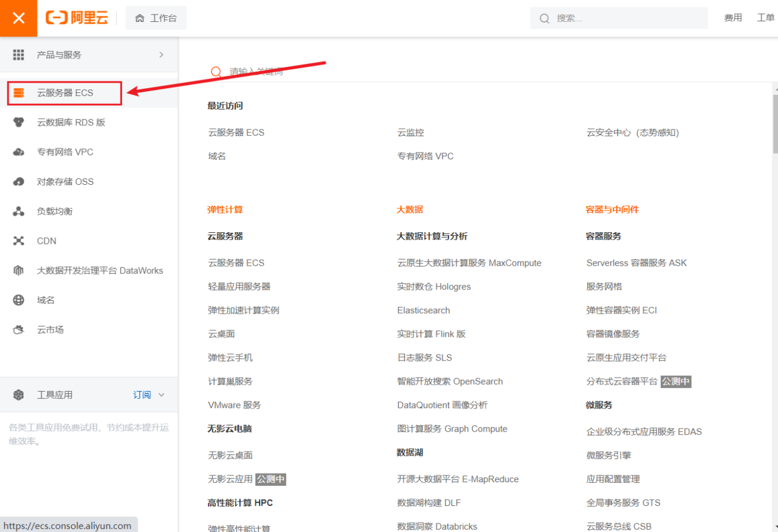Select the 专有网络 VPC sidebar icon

18,152
